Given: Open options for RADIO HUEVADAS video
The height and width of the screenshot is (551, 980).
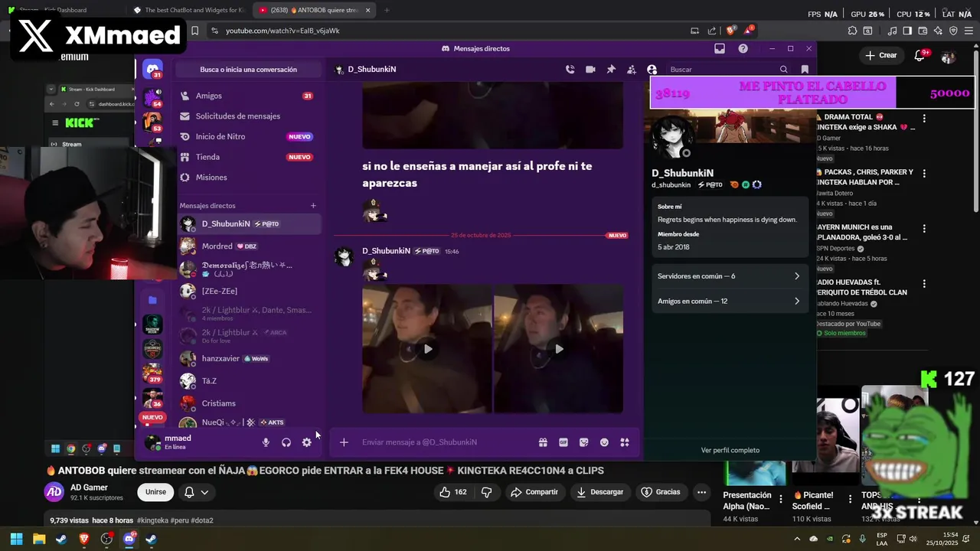Looking at the screenshot, I should click(924, 284).
